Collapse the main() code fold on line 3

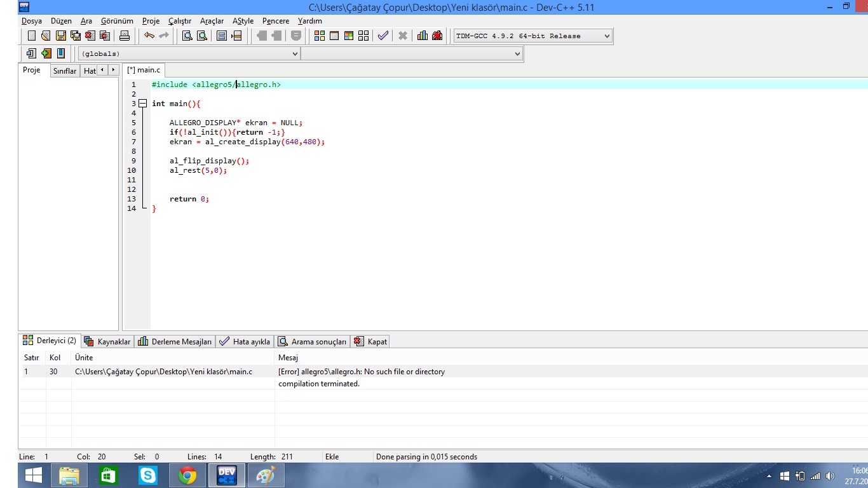142,104
